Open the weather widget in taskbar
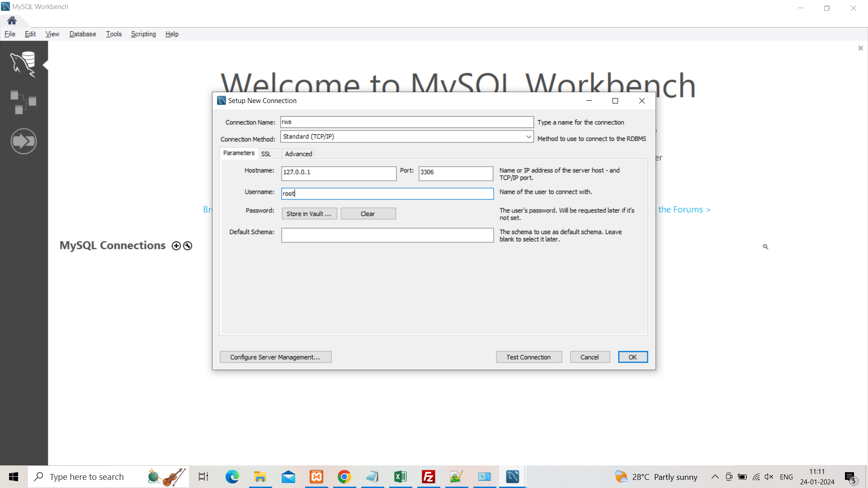The image size is (868, 488). click(656, 477)
